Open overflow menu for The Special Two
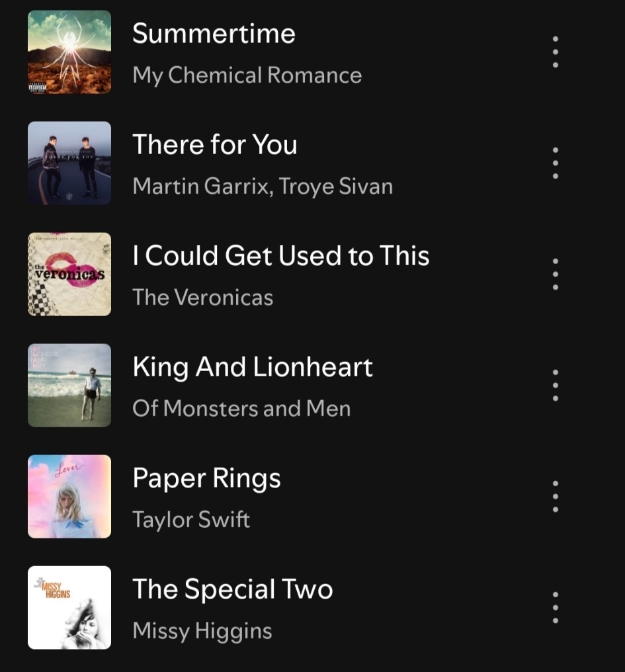 pos(555,607)
